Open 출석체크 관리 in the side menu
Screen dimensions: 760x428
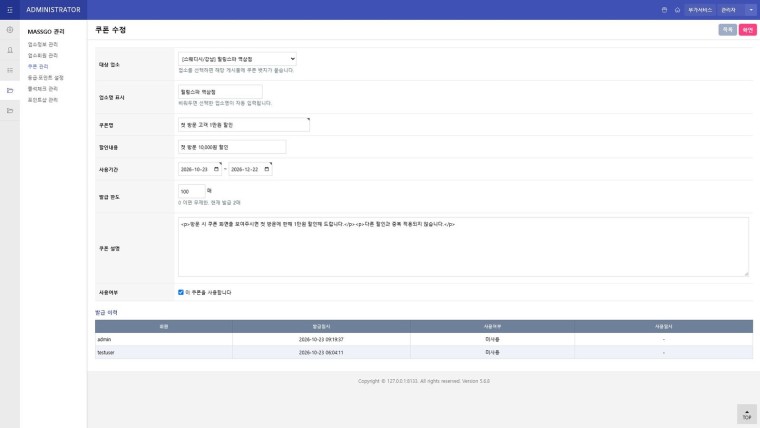pyautogui.click(x=43, y=89)
